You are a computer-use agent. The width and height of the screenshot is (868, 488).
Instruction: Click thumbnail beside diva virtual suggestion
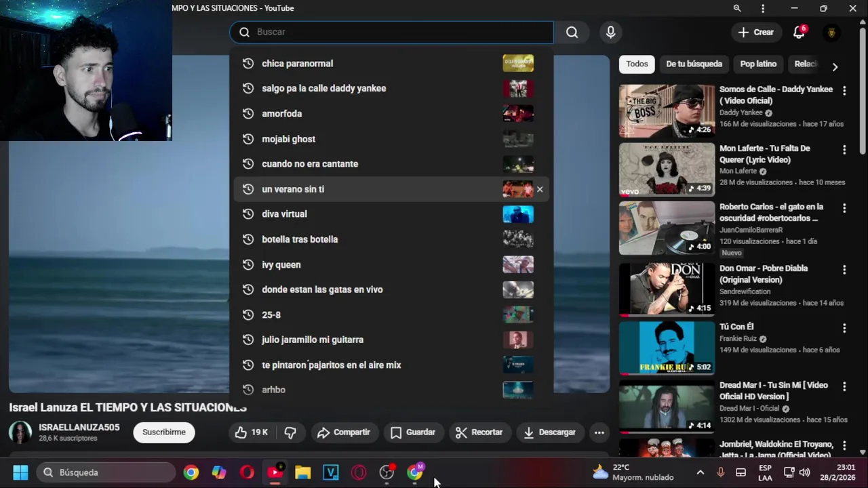click(x=518, y=214)
